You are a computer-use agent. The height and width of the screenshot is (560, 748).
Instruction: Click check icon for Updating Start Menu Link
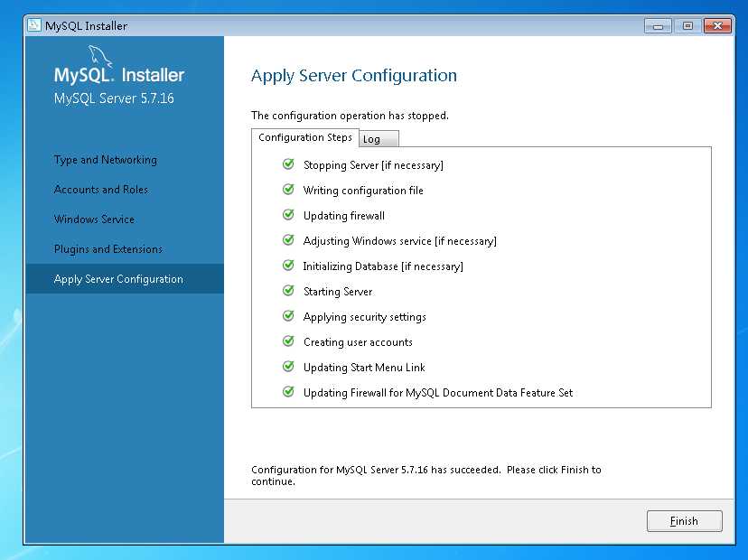(288, 367)
